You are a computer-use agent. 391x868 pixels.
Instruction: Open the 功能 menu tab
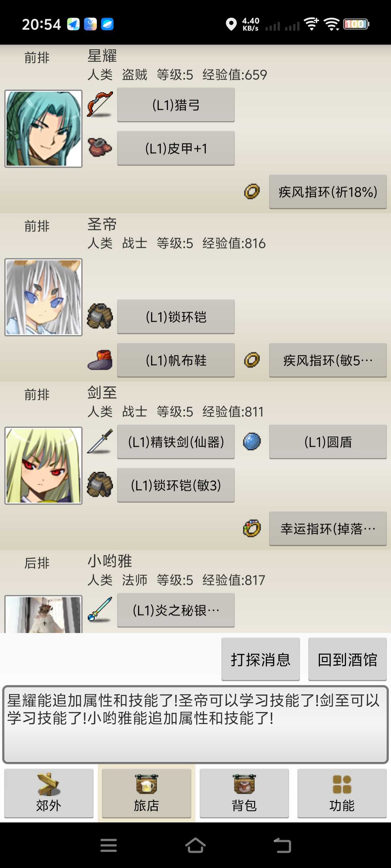(342, 793)
